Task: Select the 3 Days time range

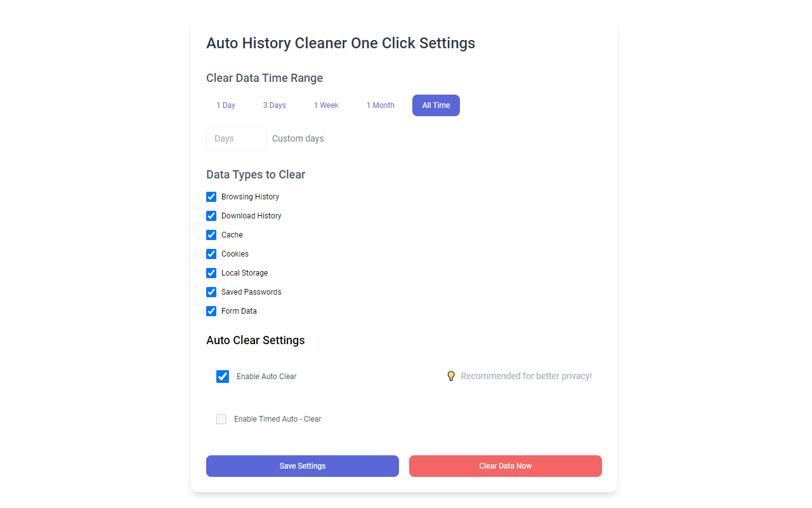Action: click(274, 105)
